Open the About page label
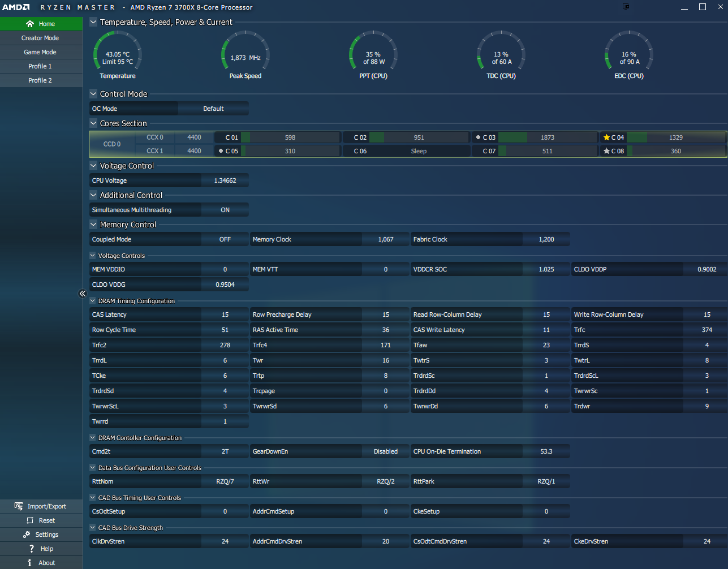Image resolution: width=728 pixels, height=569 pixels. (47, 563)
